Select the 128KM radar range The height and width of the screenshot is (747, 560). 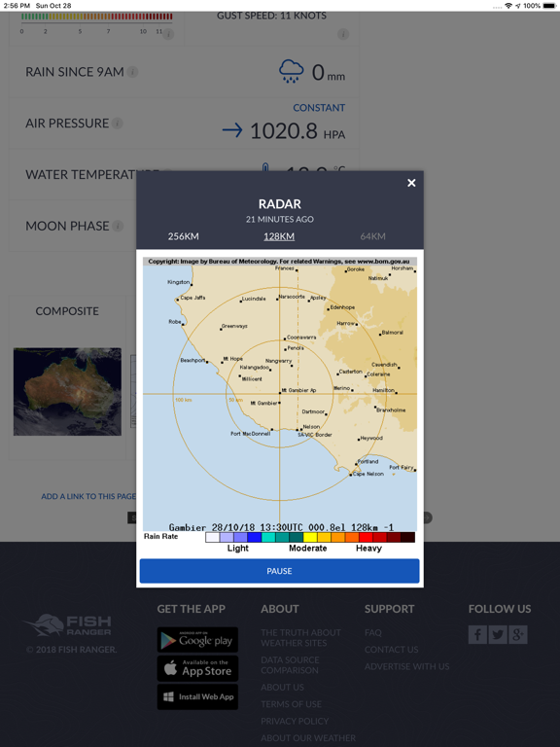(279, 236)
